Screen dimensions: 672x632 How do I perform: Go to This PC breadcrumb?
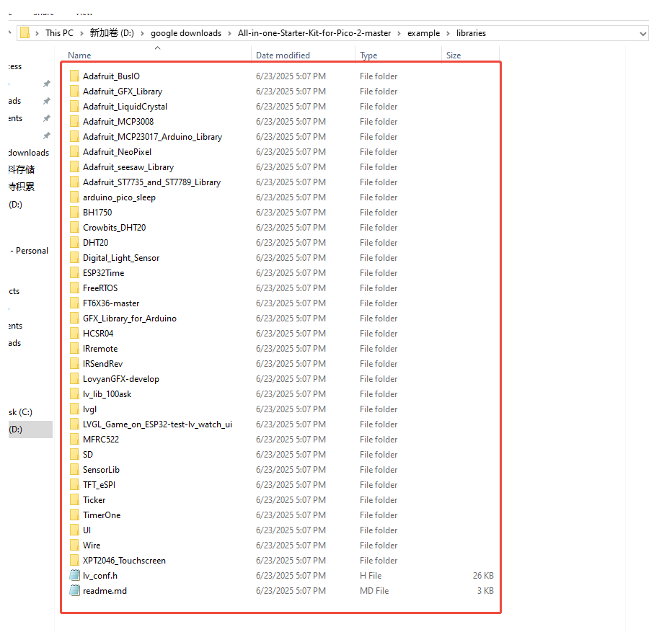click(x=60, y=33)
